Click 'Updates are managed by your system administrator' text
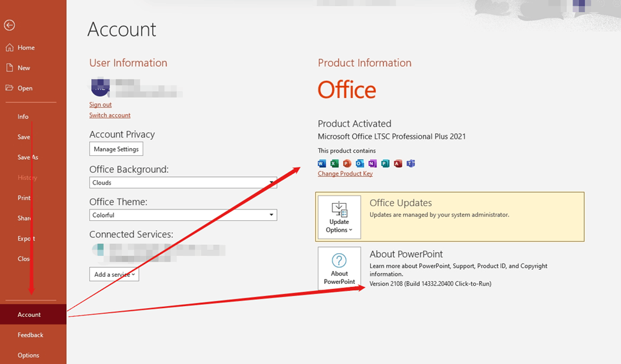 (439, 215)
